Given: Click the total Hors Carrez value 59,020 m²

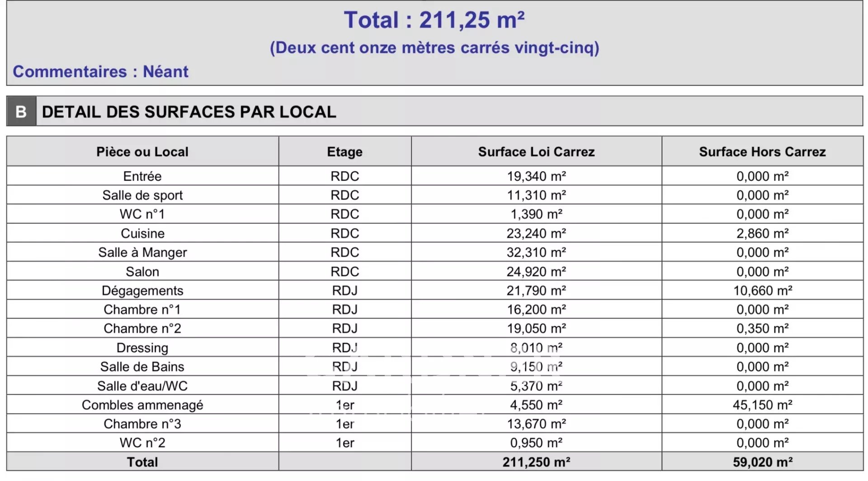Looking at the screenshot, I should point(762,462).
